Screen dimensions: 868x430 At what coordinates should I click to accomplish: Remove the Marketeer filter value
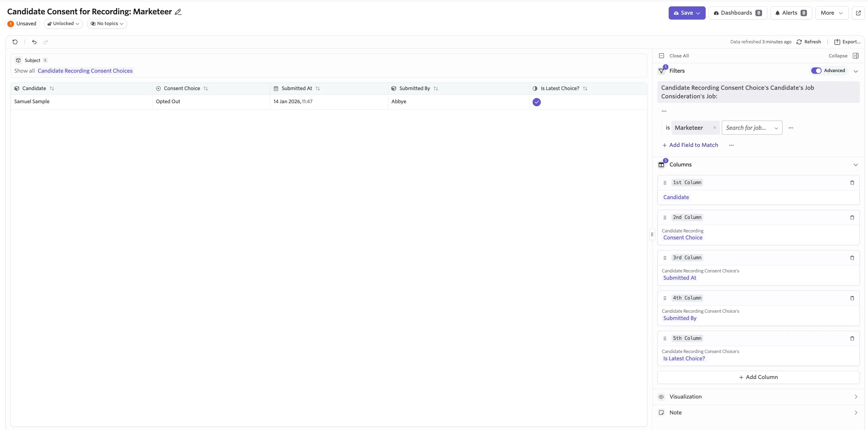click(714, 127)
